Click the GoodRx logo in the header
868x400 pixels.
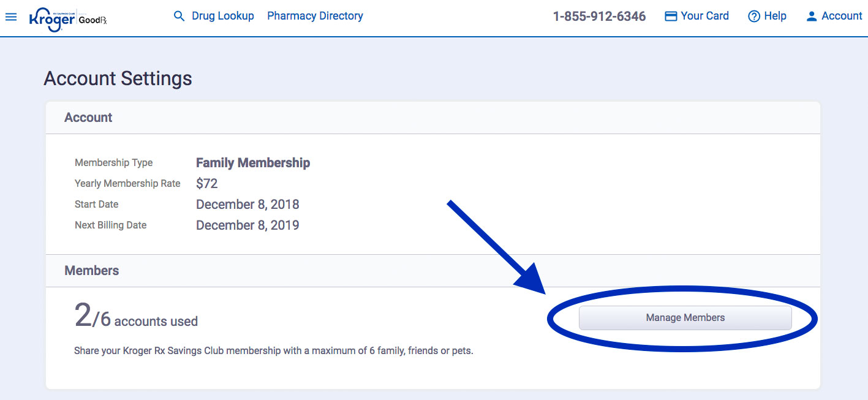[x=92, y=19]
